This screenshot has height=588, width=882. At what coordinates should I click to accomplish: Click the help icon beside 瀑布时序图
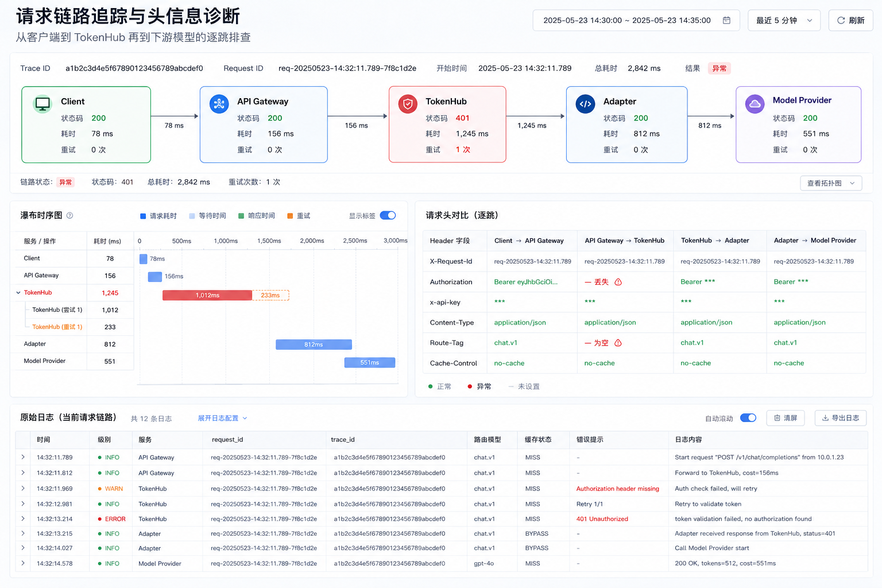pos(70,215)
